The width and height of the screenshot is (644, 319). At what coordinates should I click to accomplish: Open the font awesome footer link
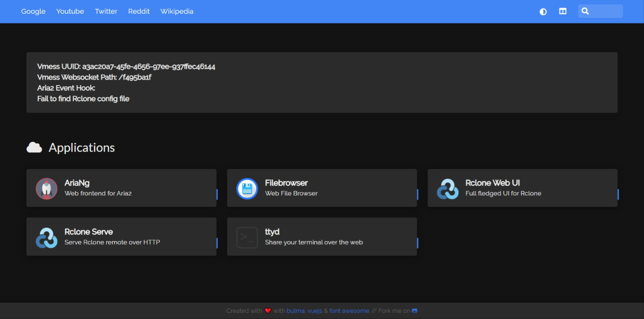point(349,311)
